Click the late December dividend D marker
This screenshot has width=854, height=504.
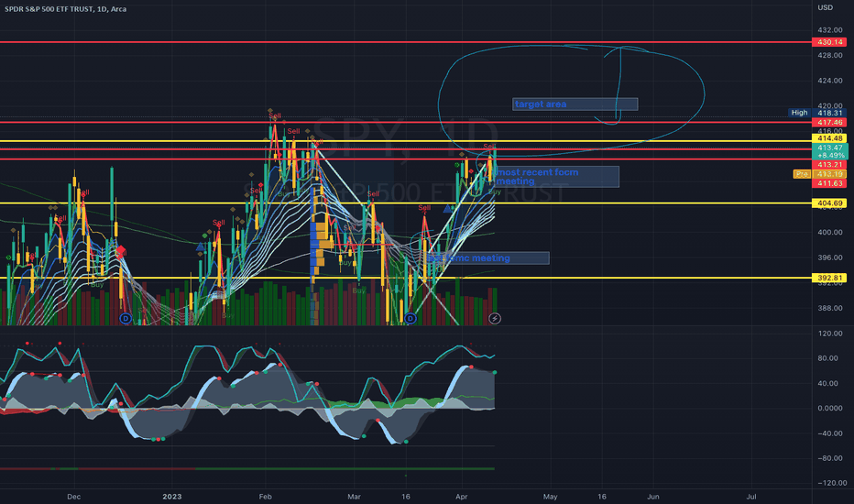tap(126, 318)
